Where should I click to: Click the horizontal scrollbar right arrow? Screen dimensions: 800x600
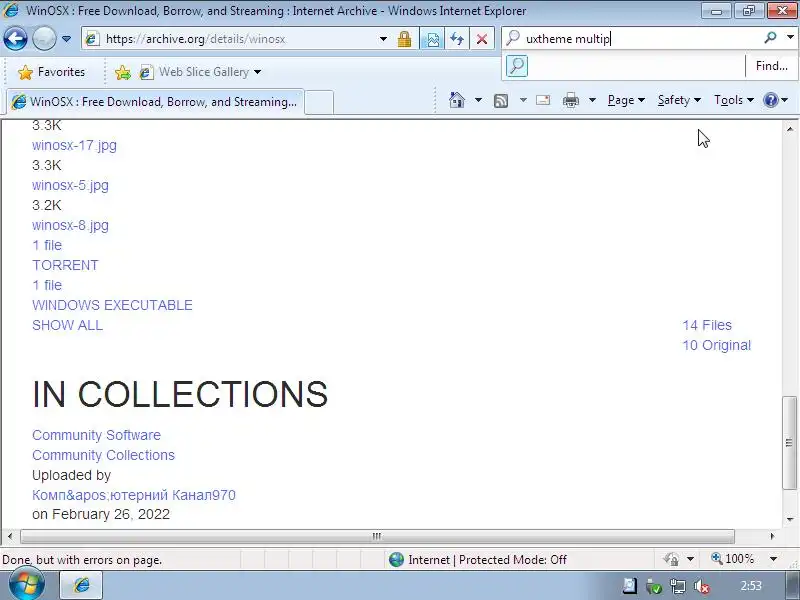coord(772,536)
